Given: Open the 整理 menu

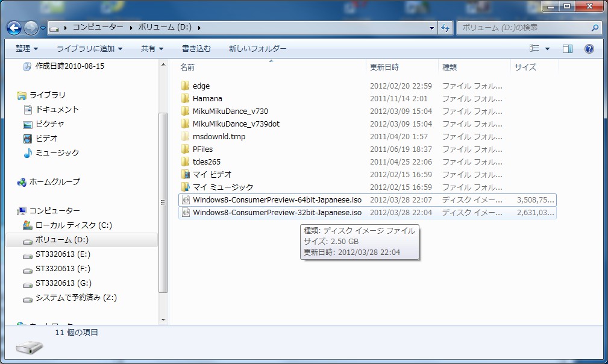Looking at the screenshot, I should 27,48.
